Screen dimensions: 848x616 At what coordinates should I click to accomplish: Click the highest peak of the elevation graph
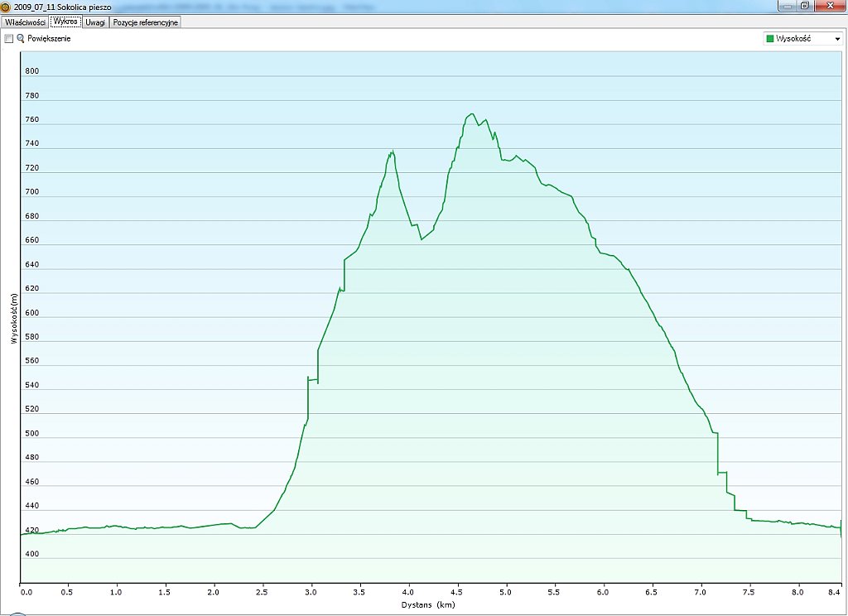471,114
